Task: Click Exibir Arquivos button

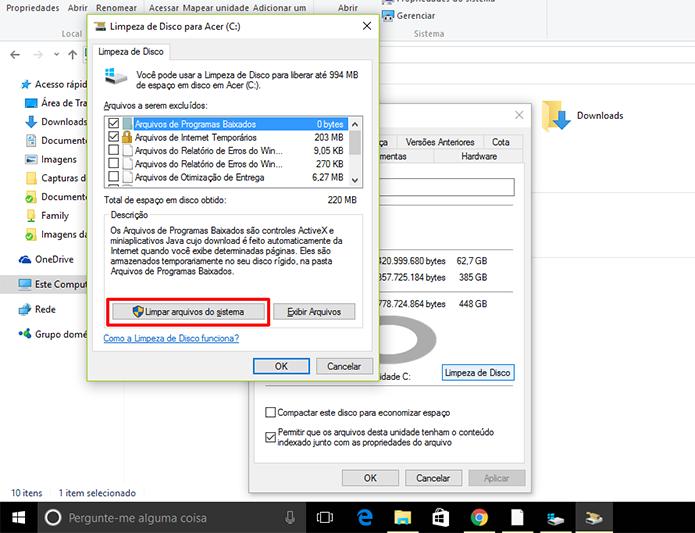Action: click(314, 312)
